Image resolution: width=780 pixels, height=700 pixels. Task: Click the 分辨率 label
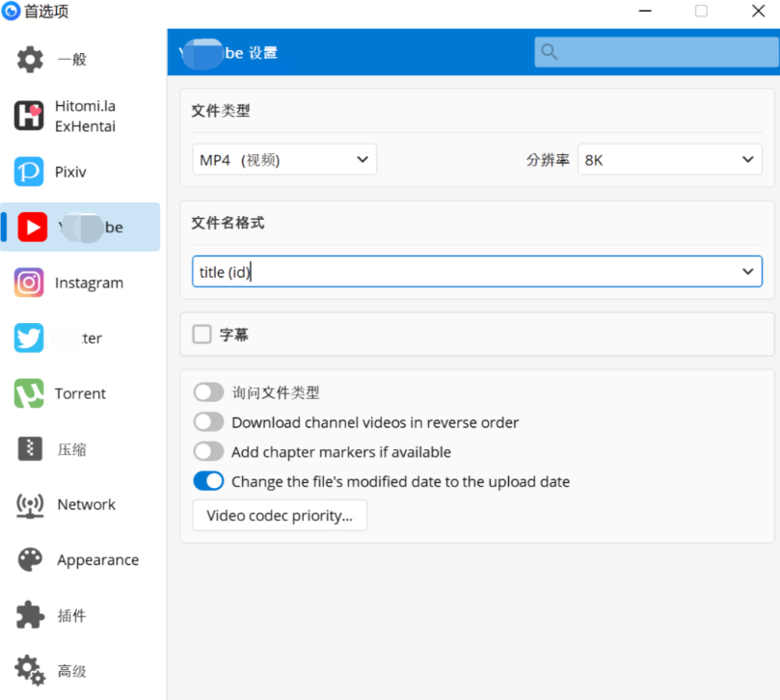point(548,160)
